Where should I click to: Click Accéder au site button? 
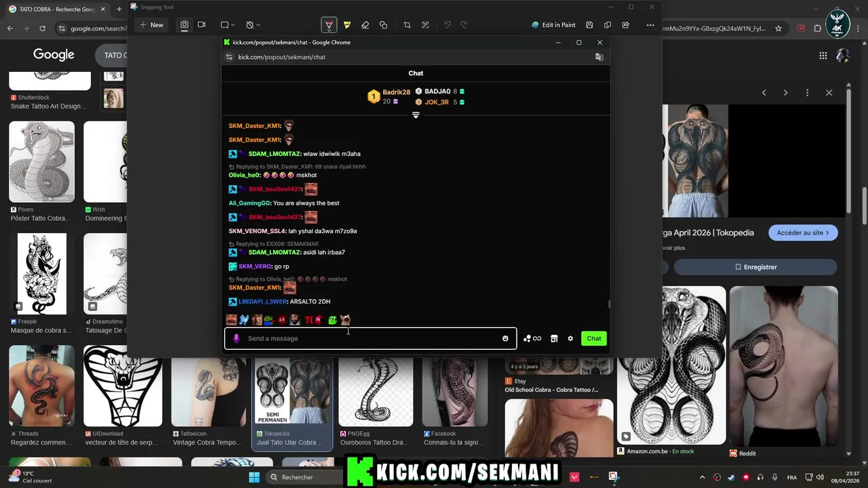(x=803, y=232)
